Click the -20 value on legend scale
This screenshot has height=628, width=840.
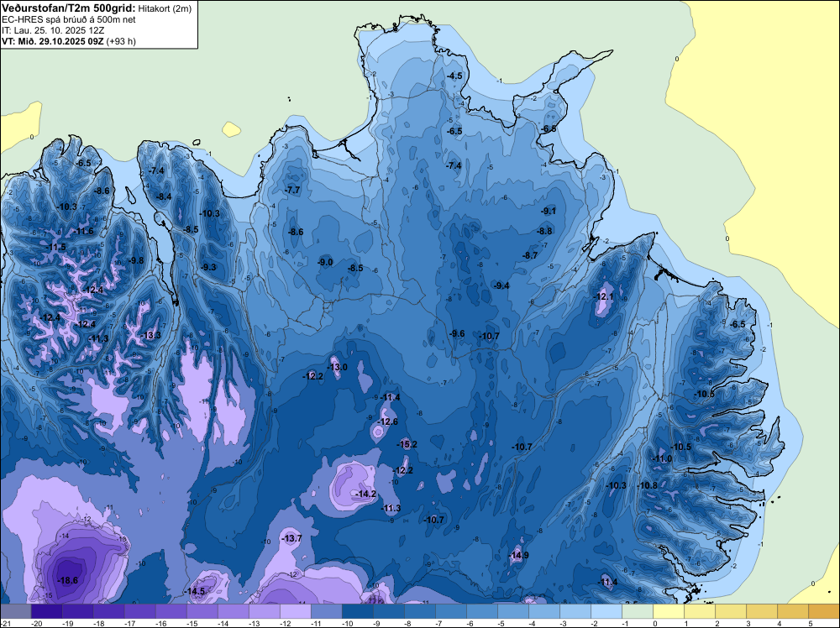pos(37,623)
